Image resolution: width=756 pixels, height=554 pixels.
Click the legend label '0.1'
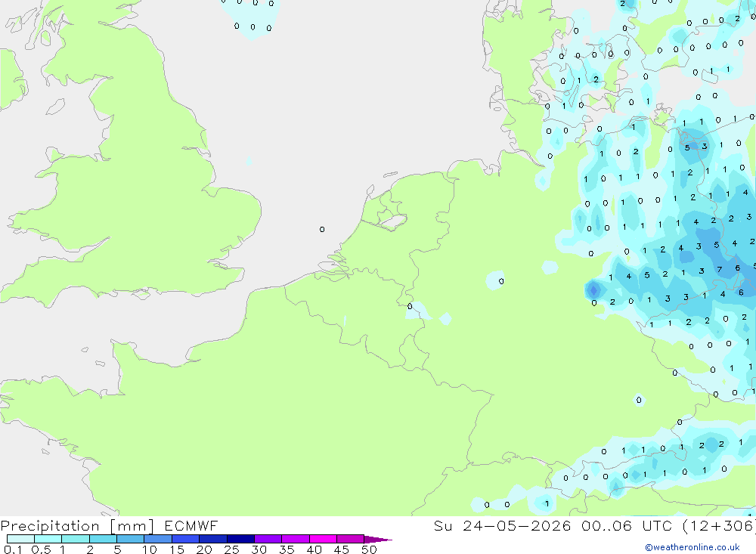click(13, 549)
